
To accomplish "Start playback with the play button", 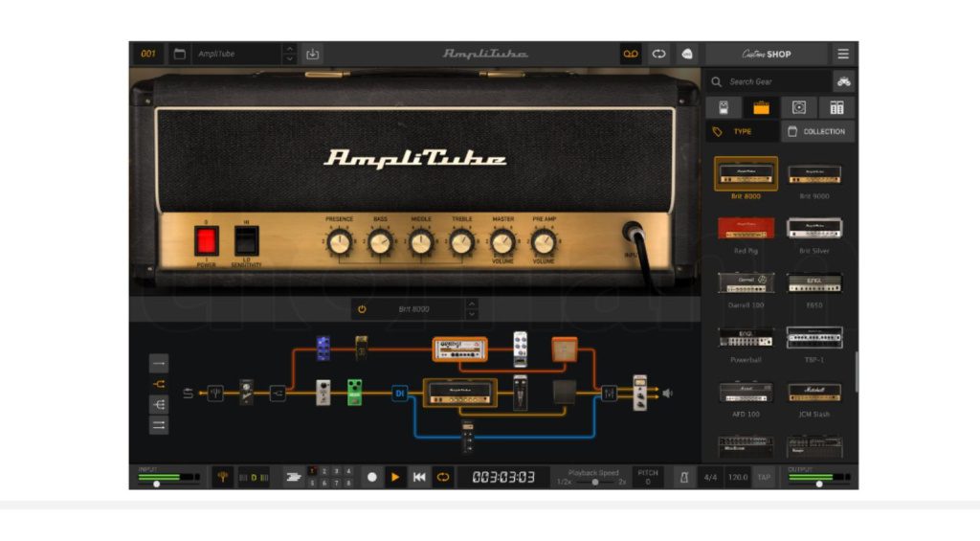I will 395,477.
